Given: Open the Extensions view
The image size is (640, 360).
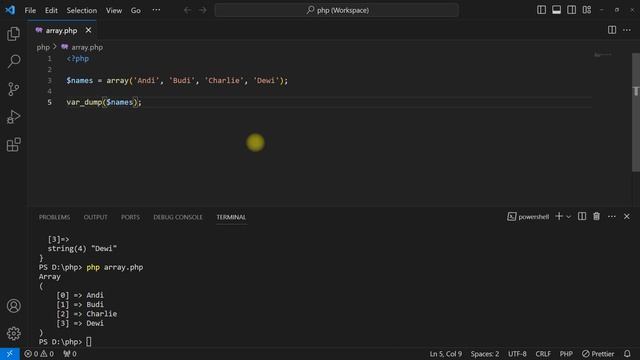Looking at the screenshot, I should (13, 144).
